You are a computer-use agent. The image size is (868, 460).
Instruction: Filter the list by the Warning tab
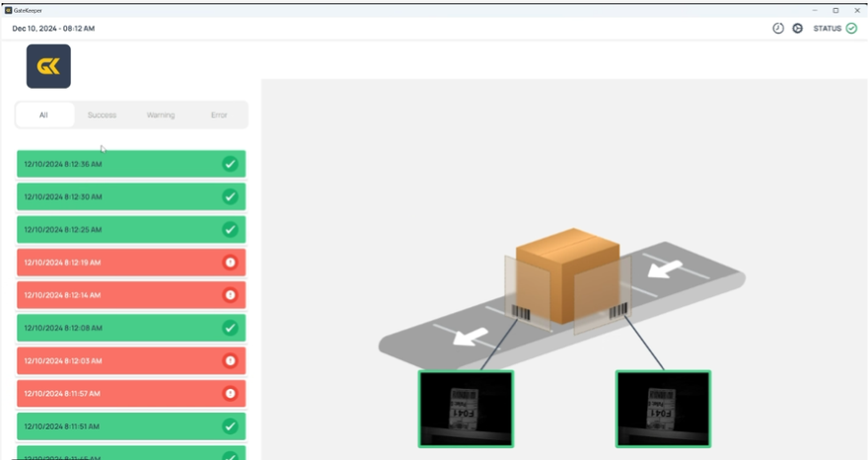tap(161, 115)
